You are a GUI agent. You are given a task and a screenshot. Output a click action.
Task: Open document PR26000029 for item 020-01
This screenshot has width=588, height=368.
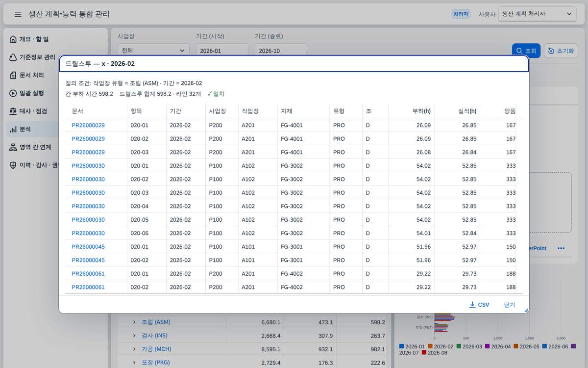pos(88,125)
